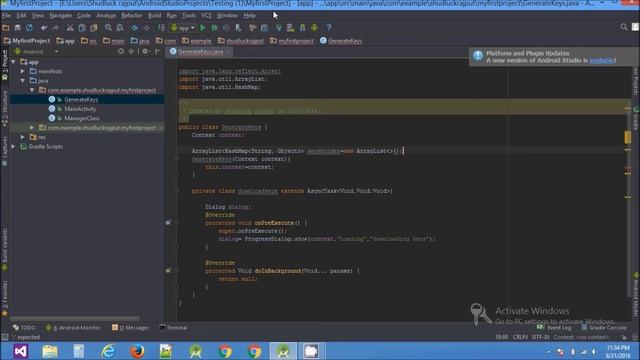Screen dimensions: 640x360
Task: Open the VCS menu
Action: pyautogui.click(x=207, y=16)
